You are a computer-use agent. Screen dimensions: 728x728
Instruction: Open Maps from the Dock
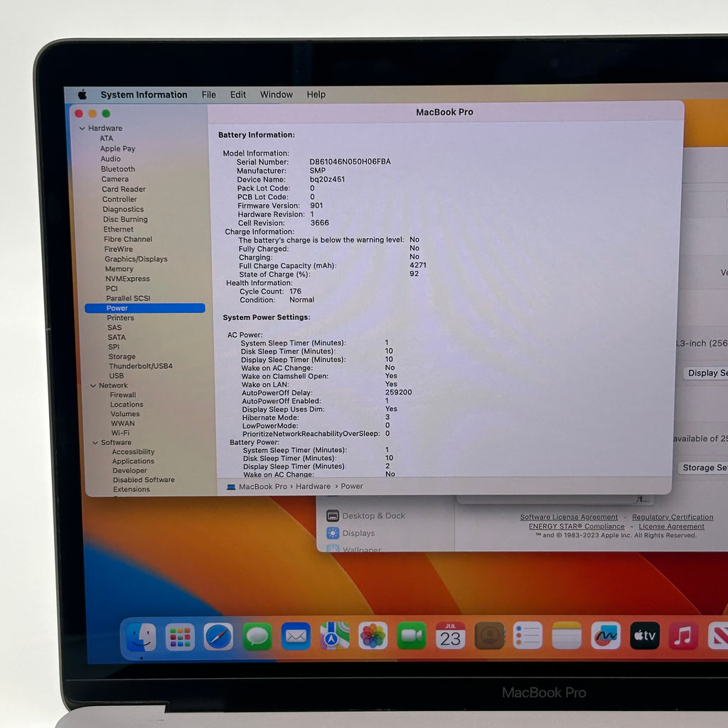pyautogui.click(x=334, y=636)
